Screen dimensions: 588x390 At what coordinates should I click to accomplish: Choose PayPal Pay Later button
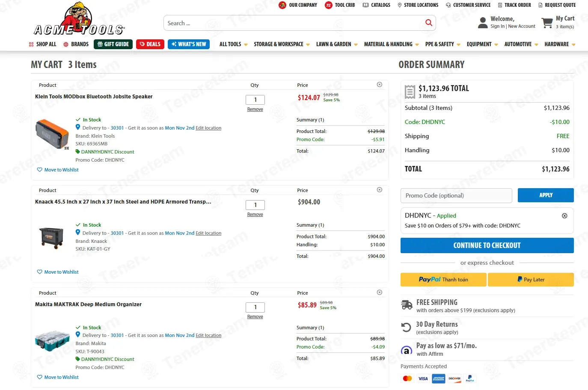click(531, 280)
